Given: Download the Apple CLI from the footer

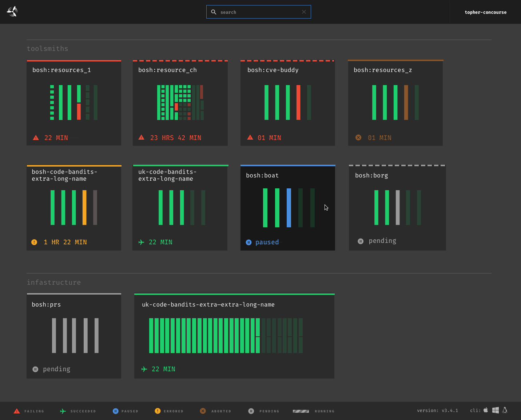Looking at the screenshot, I should 486,410.
